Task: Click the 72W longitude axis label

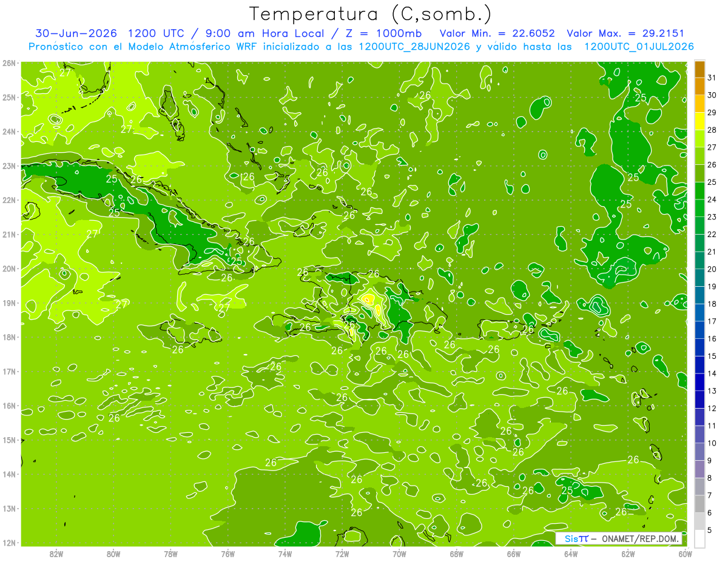Action: [x=342, y=554]
